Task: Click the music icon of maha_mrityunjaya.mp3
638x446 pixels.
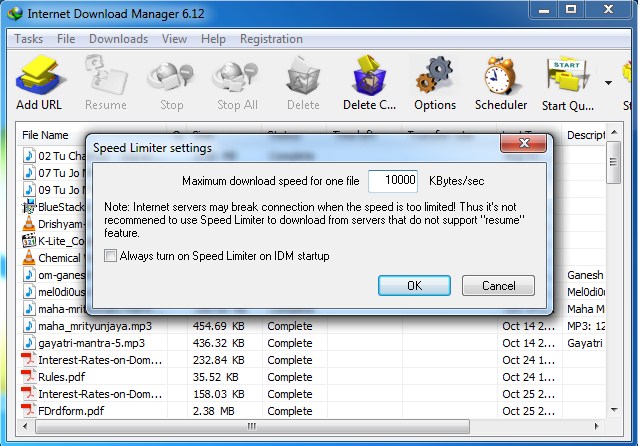Action: click(29, 326)
